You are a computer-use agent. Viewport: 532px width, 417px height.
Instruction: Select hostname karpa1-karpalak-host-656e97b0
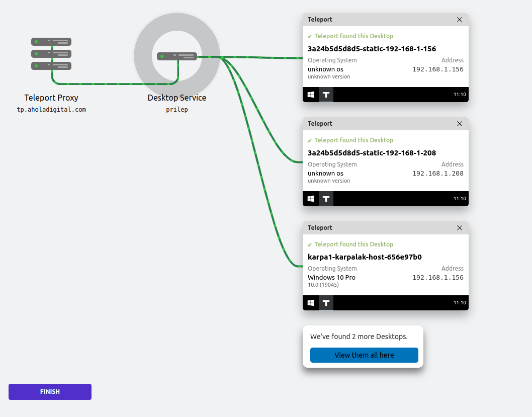click(365, 257)
